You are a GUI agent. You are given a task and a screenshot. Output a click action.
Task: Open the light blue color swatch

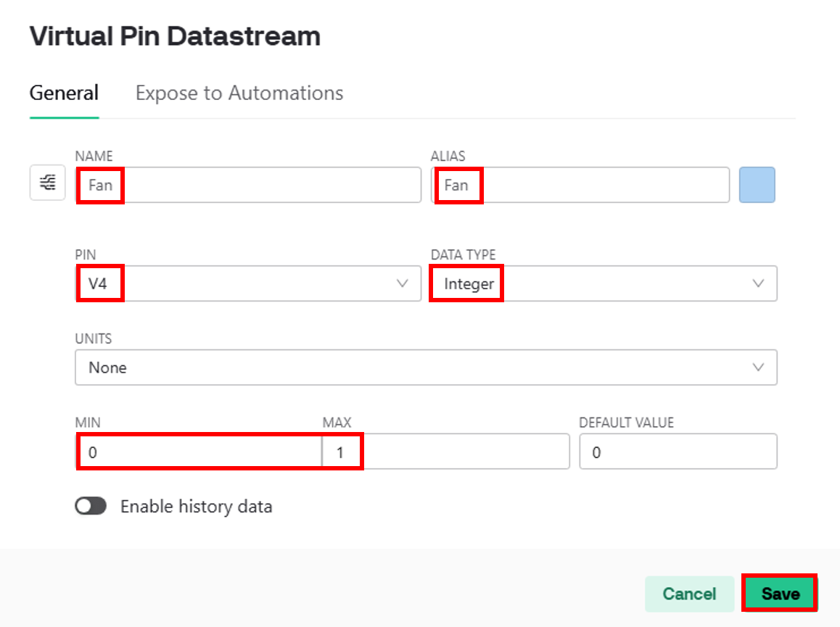pos(757,185)
